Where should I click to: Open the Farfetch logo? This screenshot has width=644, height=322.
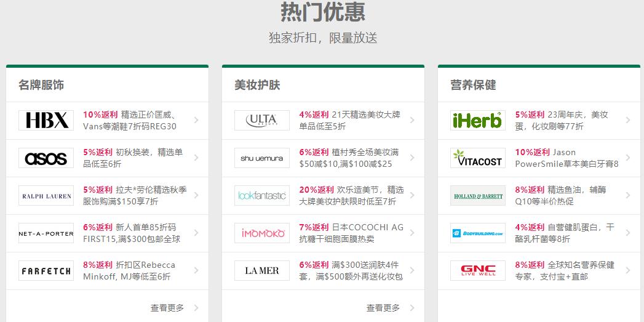coord(46,271)
